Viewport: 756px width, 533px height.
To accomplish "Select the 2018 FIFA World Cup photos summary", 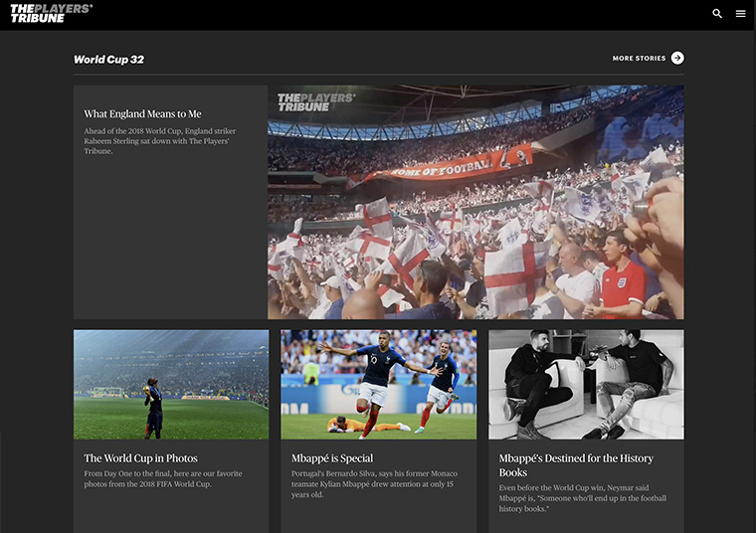I will coord(163,478).
